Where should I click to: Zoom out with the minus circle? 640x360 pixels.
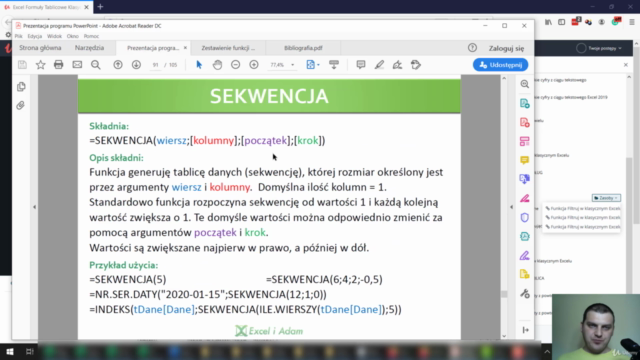[236, 65]
